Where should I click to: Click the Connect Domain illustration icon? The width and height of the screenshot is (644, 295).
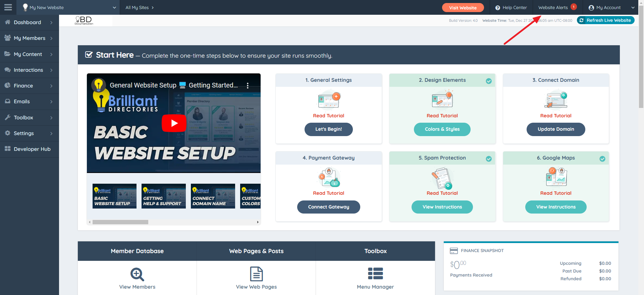[x=556, y=100]
